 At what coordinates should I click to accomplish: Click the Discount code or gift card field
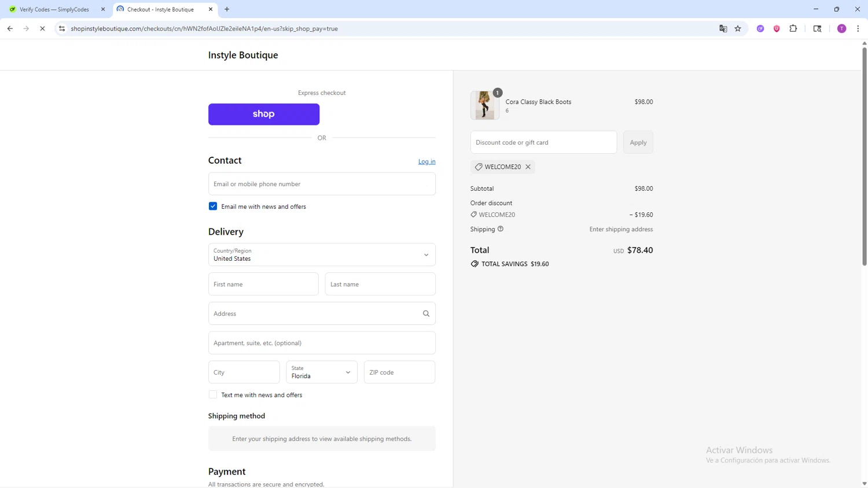click(543, 142)
